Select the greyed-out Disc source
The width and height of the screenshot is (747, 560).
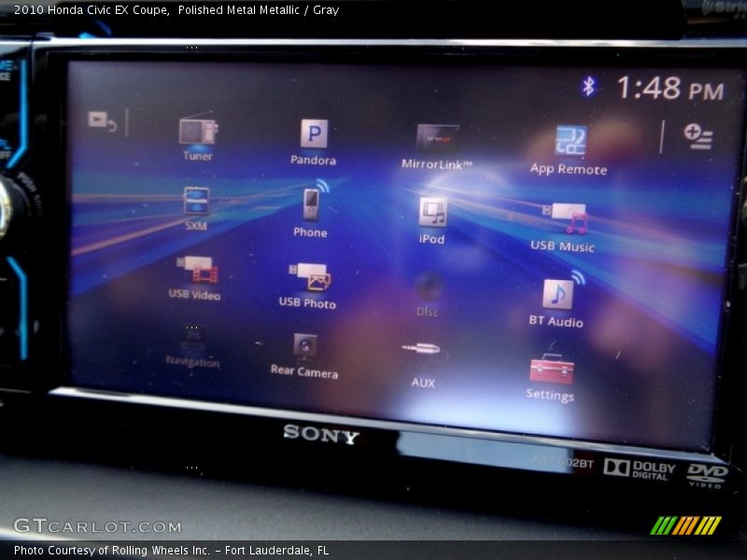tap(428, 294)
